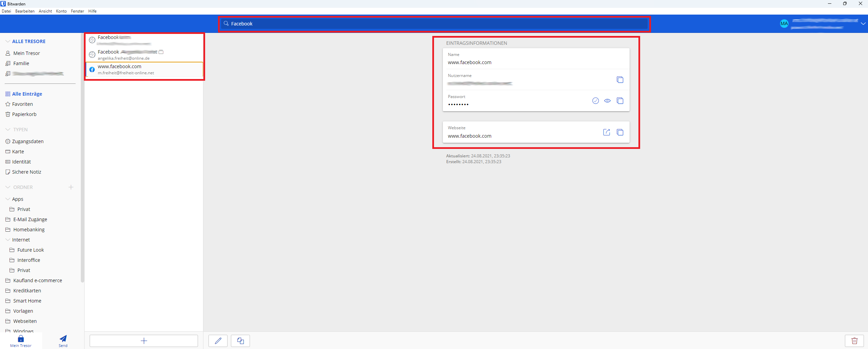Open the Send section

[63, 341]
